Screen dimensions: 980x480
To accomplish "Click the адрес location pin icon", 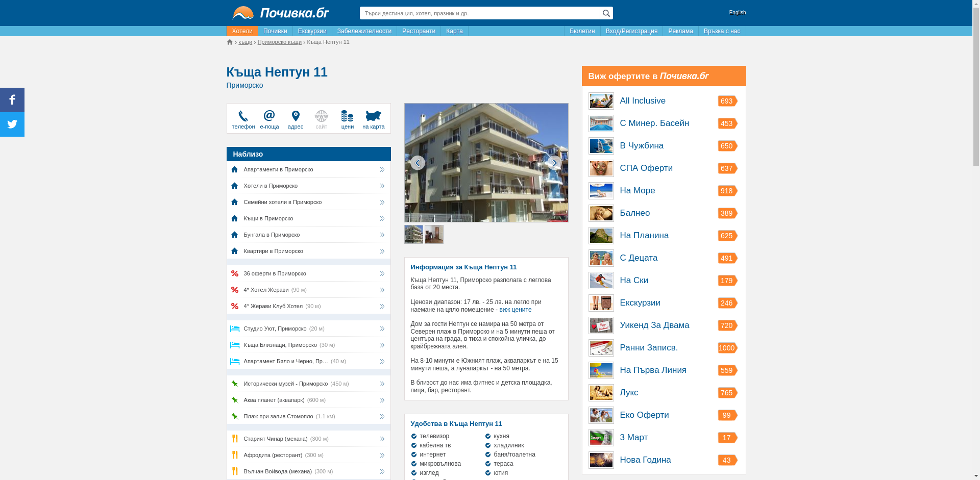I will coord(295,117).
